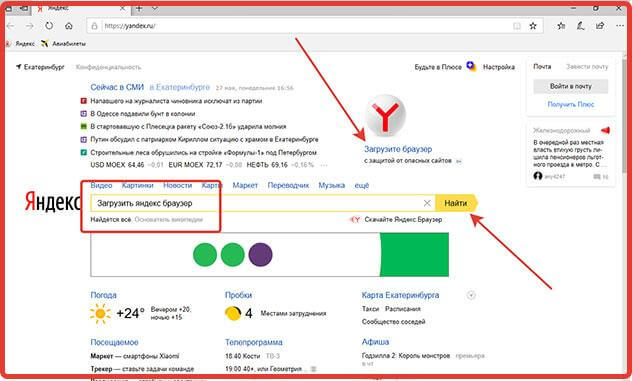The image size is (632, 381).
Task: Switch to the Картинки service tab
Action: pos(137,185)
